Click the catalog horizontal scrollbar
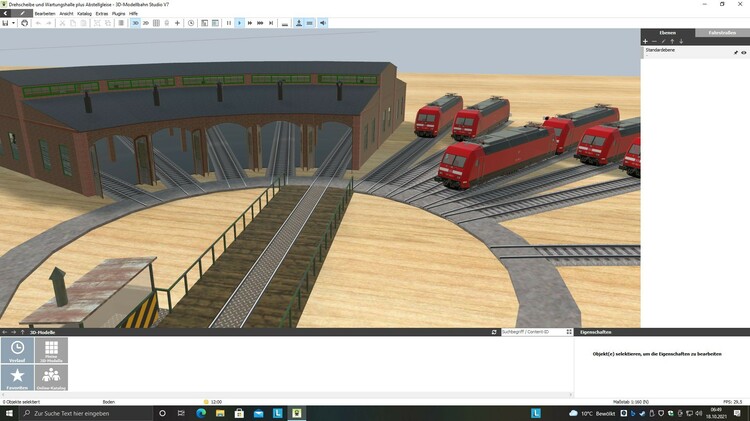This screenshot has width=750, height=421. tap(287, 395)
